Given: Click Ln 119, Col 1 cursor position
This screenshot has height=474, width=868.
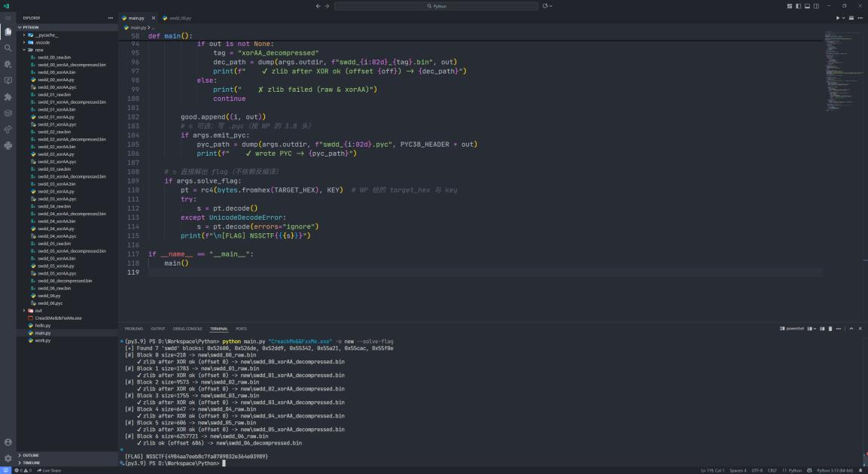Looking at the screenshot, I should pyautogui.click(x=712, y=470).
